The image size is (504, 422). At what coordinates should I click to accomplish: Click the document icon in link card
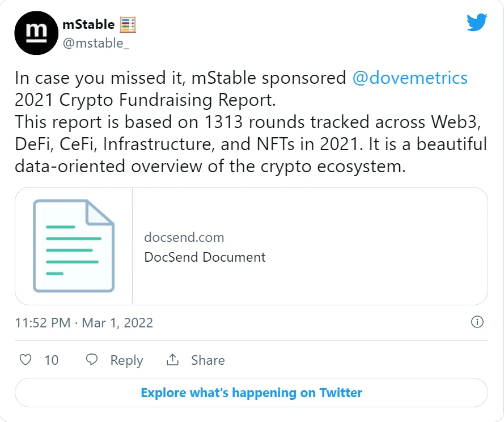pos(74,246)
